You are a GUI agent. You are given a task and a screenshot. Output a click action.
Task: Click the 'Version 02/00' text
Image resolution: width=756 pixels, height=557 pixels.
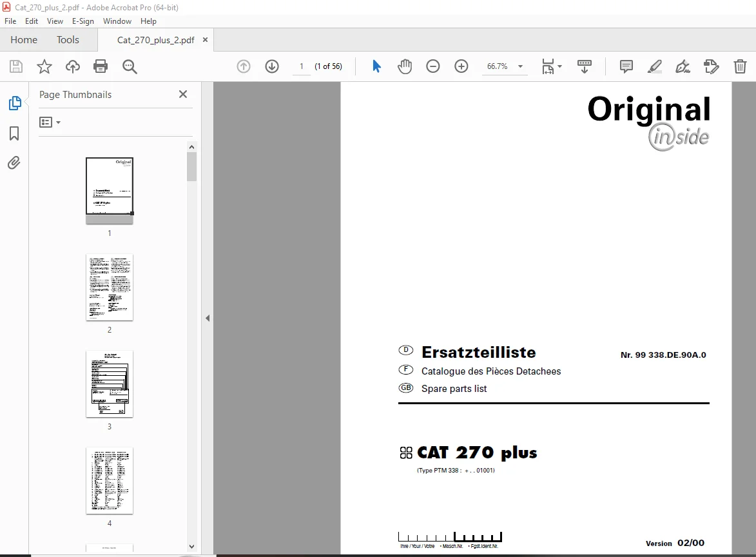[675, 543]
